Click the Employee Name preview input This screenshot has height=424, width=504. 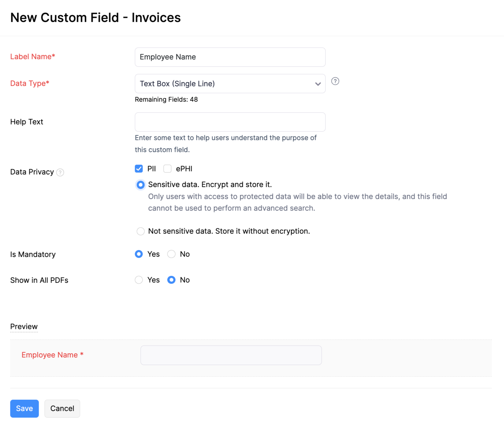coord(231,355)
